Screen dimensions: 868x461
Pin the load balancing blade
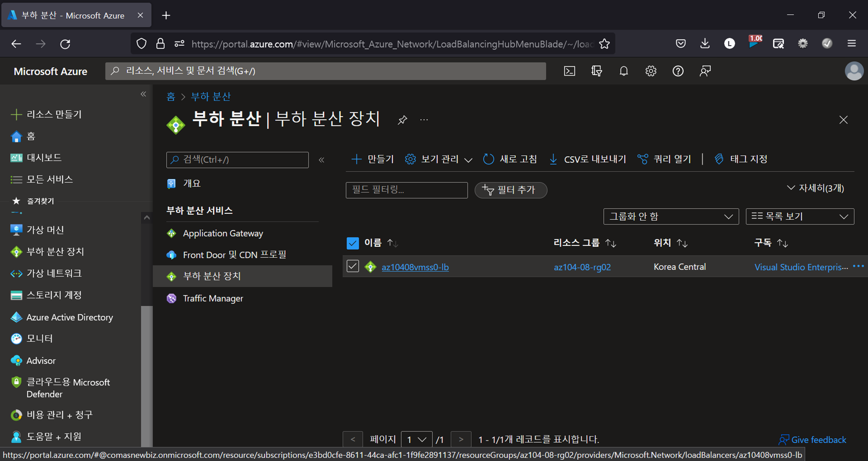click(x=402, y=120)
